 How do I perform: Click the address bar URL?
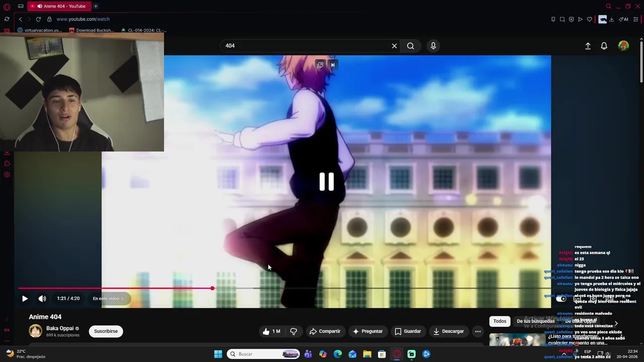coord(83,19)
